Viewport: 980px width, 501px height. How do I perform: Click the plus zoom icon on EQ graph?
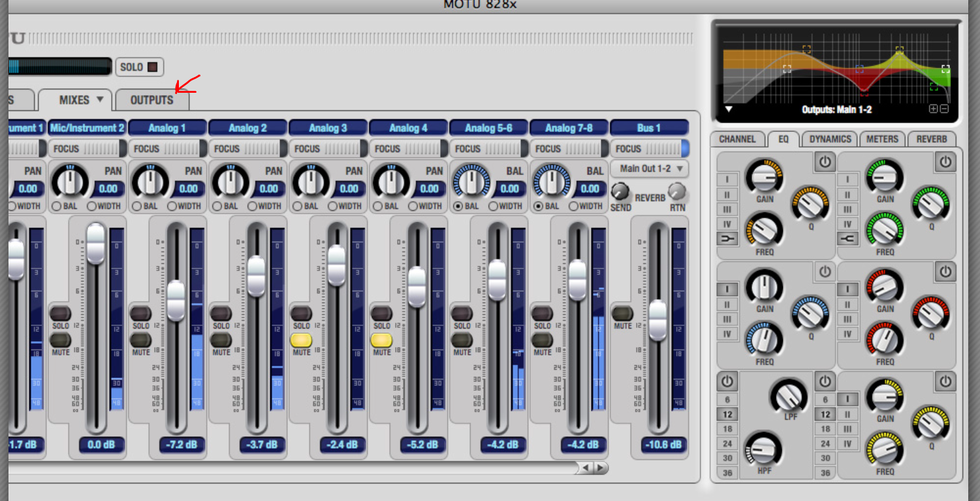coord(933,109)
